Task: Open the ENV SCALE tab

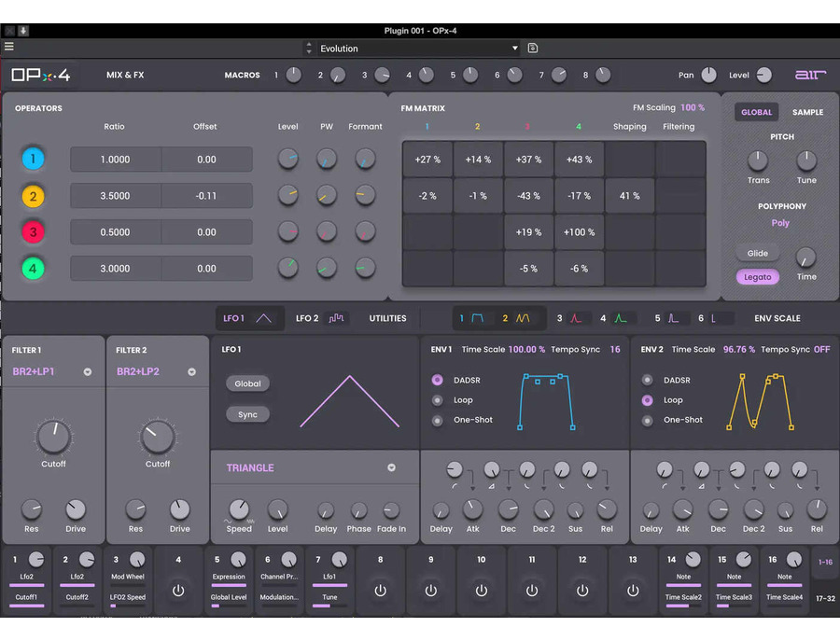Action: pyautogui.click(x=777, y=318)
